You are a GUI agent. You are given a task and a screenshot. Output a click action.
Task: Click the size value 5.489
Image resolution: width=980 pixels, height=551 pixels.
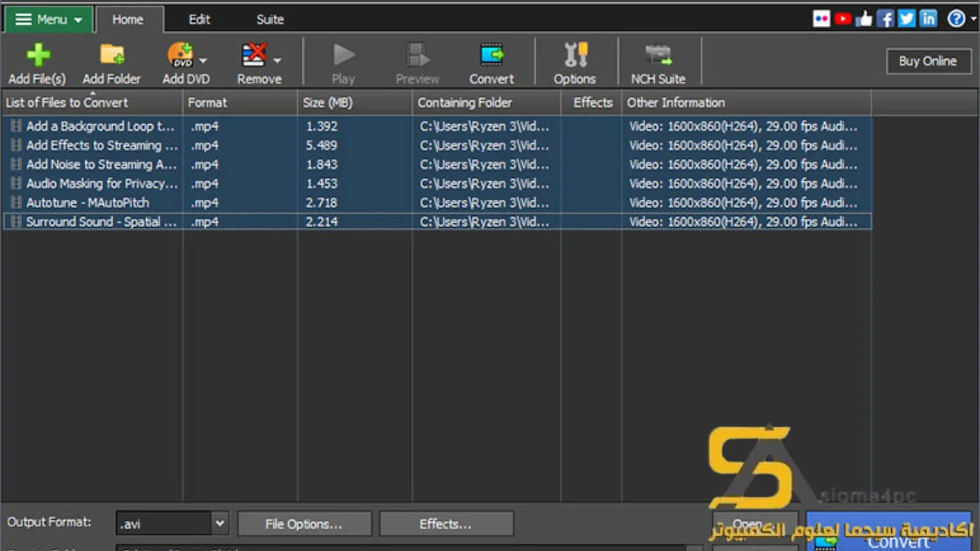pos(322,145)
